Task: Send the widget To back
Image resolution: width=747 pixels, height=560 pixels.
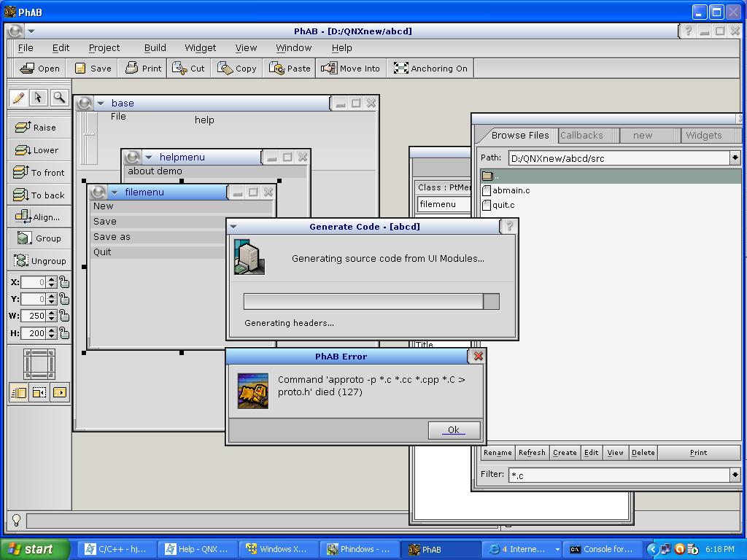Action: 39,195
